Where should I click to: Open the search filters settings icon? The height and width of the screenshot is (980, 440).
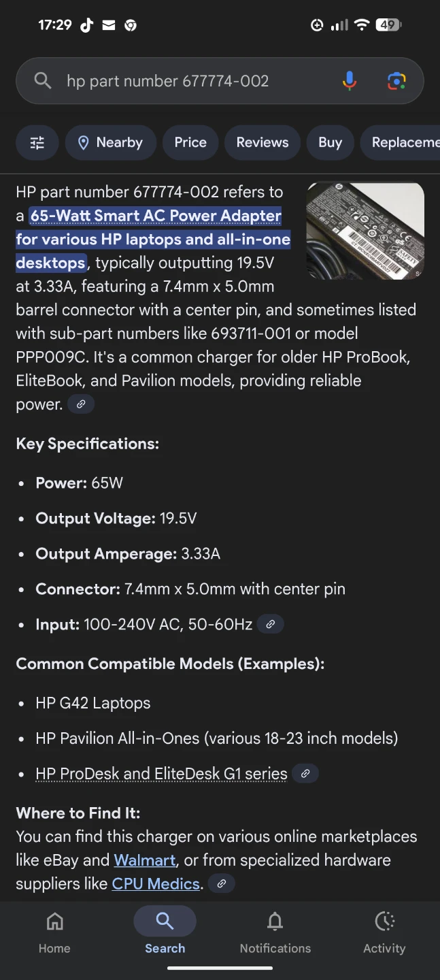37,142
